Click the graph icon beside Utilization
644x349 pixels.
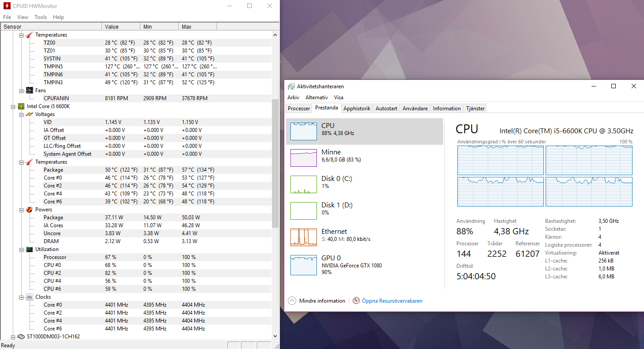(x=30, y=249)
